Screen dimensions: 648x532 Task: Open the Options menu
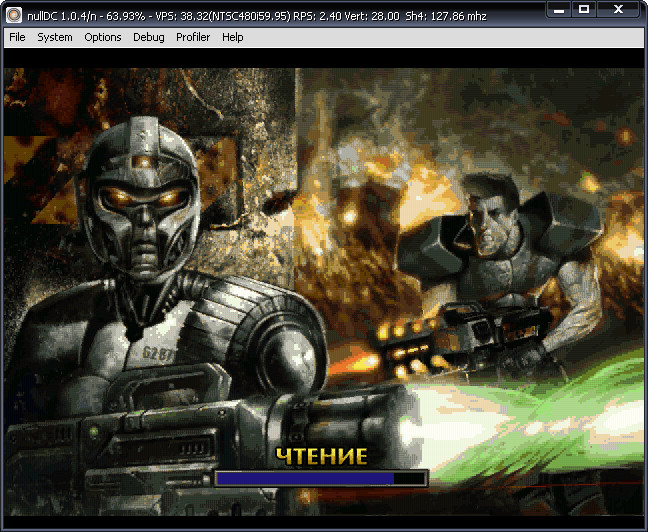tap(102, 37)
